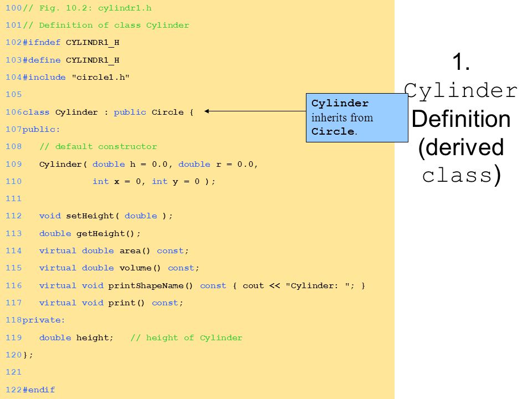Click 'double getHeight();' line
The height and width of the screenshot is (399, 532).
(90, 233)
